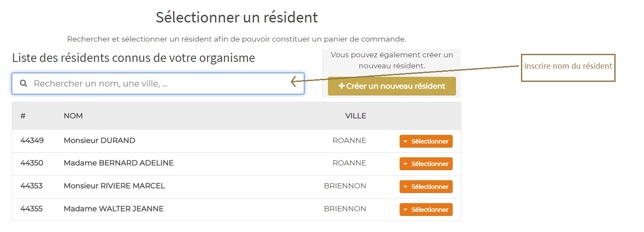
Task: Select the Monsieur DURAND row name
Action: pyautogui.click(x=99, y=140)
